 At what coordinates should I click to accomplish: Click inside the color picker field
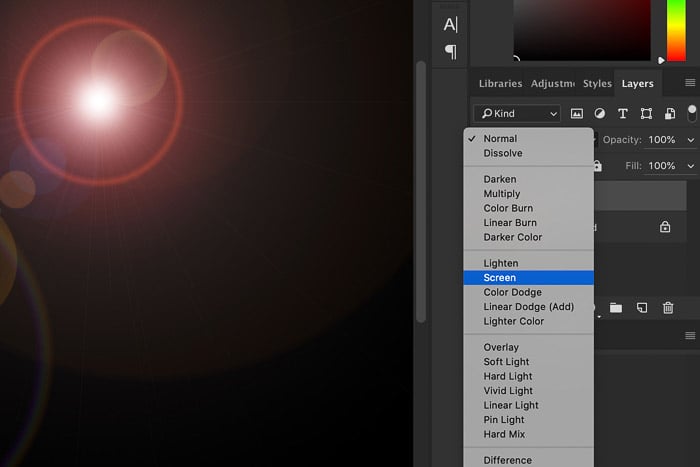[582, 30]
